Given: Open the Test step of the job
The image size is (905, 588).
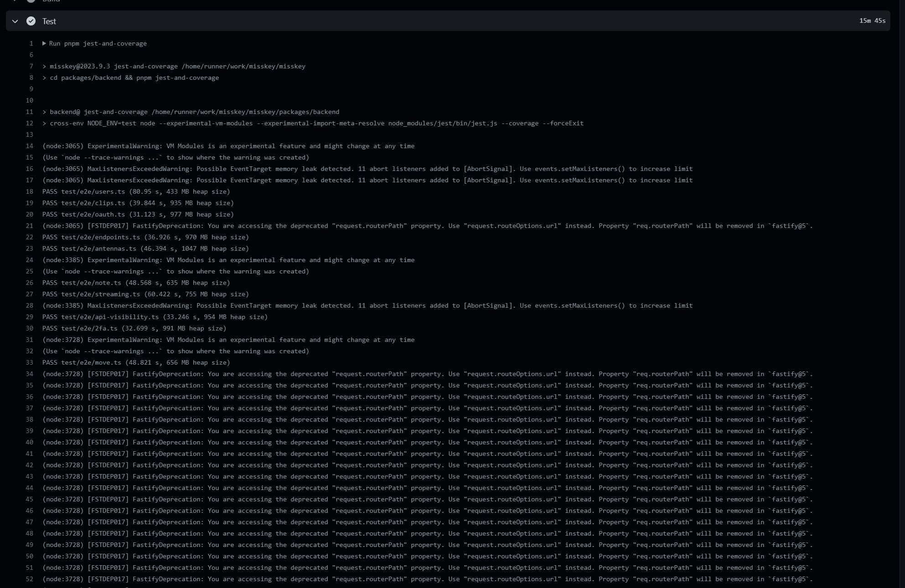Looking at the screenshot, I should (49, 21).
